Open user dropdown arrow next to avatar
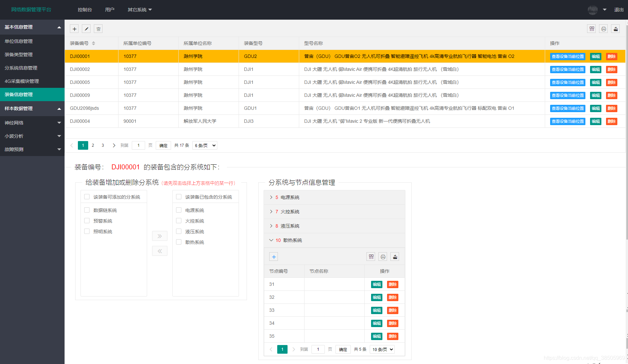 605,10
